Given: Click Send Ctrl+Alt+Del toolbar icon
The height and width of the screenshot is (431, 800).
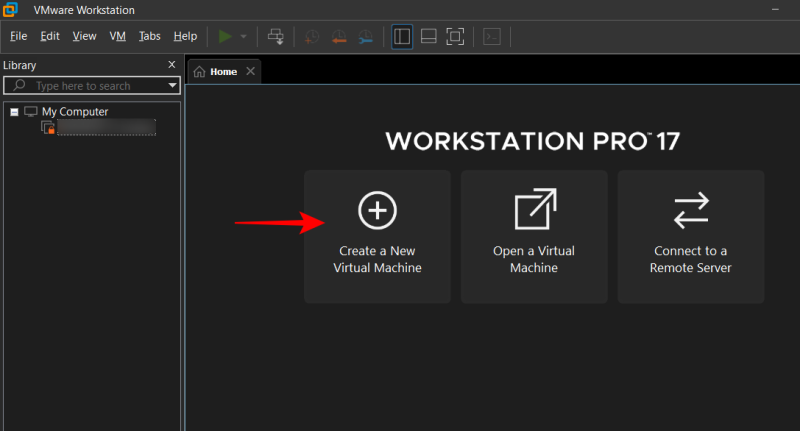Looking at the screenshot, I should [276, 36].
